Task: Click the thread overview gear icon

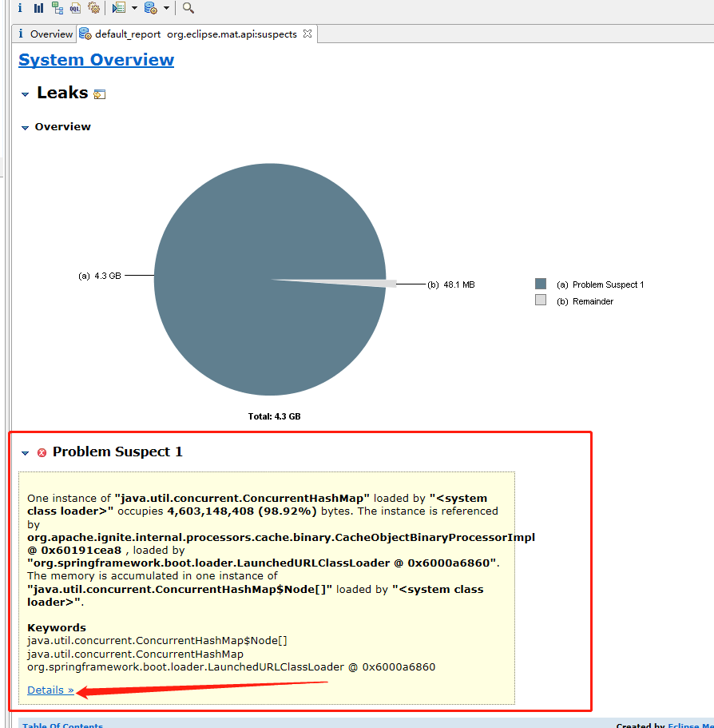Action: [x=93, y=8]
